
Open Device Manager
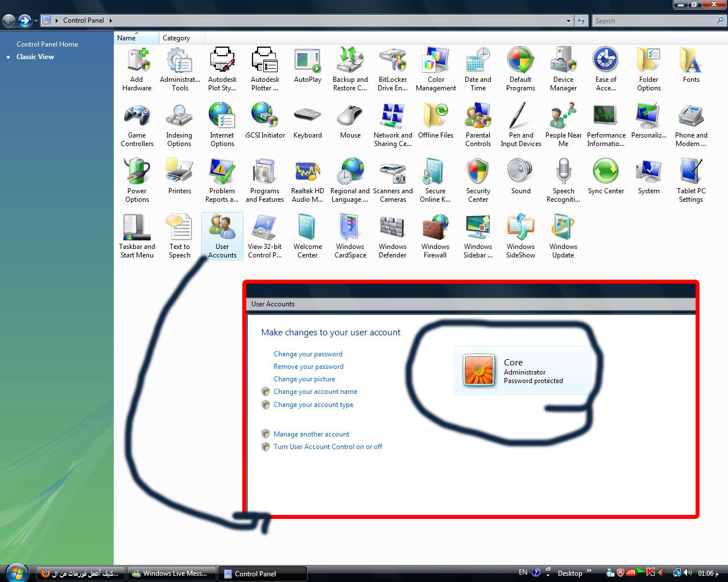(564, 69)
